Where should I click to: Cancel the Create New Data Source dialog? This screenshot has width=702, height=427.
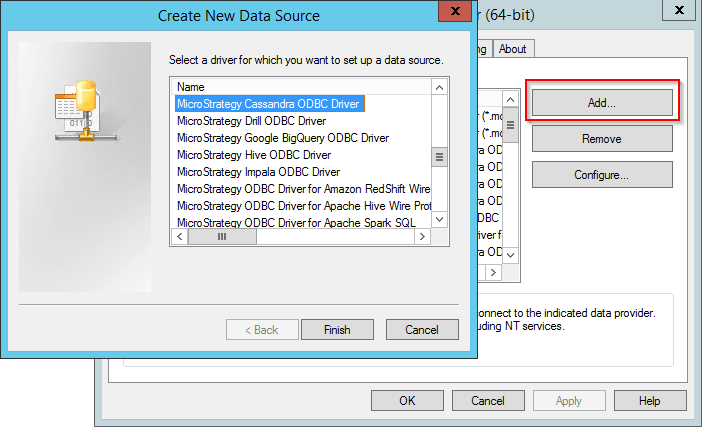[x=421, y=330]
